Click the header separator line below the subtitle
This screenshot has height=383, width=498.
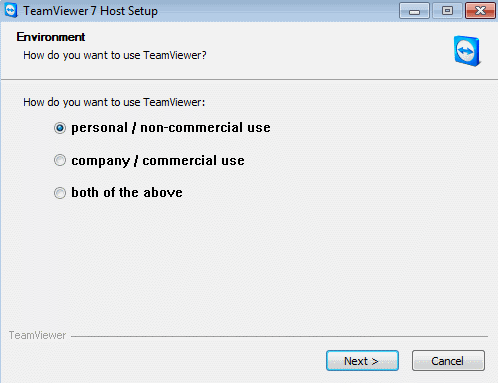coord(249,80)
